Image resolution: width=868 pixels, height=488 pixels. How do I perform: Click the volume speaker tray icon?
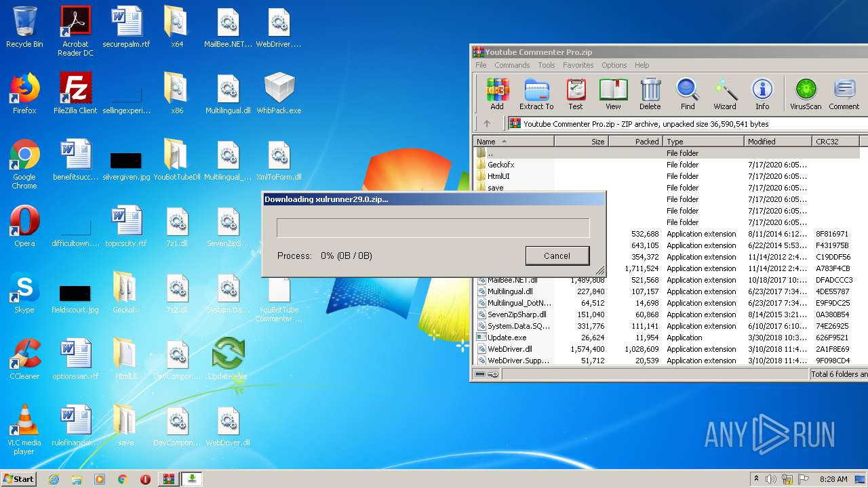click(771, 479)
